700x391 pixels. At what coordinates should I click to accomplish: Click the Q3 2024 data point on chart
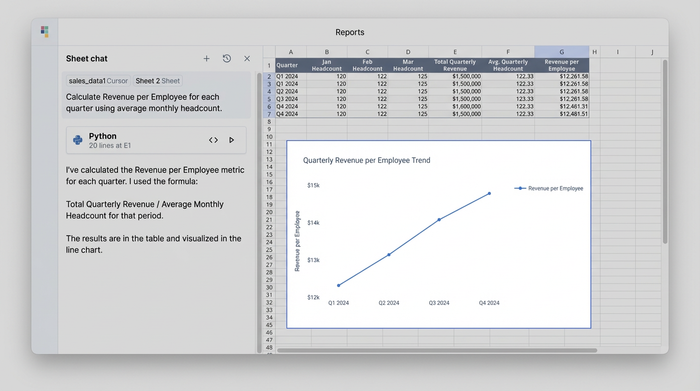[439, 219]
